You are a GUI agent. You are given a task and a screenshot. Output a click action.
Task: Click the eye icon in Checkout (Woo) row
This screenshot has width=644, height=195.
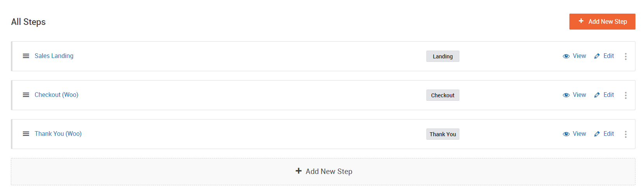tap(566, 95)
